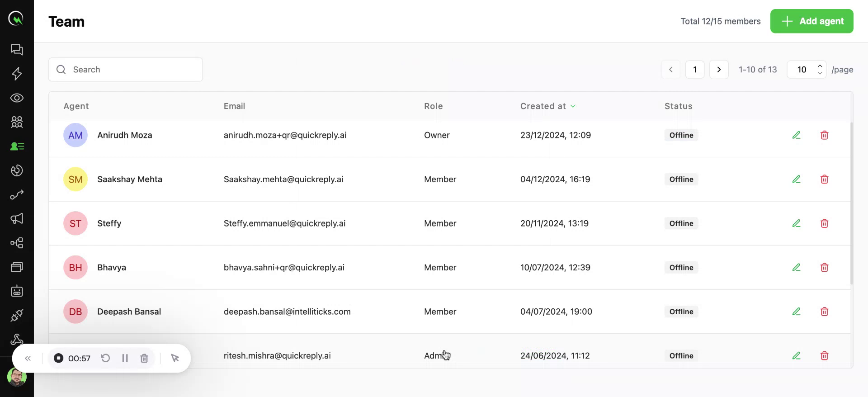Click the chatbot robot icon in sidebar
Image resolution: width=868 pixels, height=397 pixels.
pyautogui.click(x=17, y=291)
